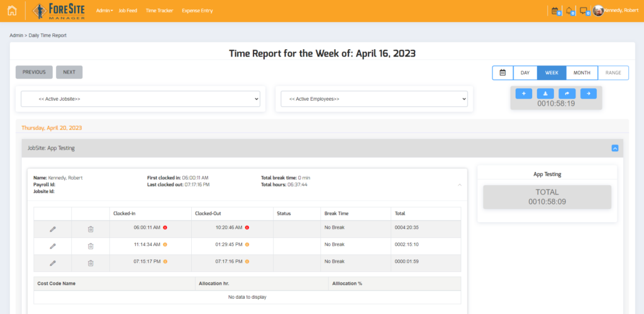Edit the 06:00:11 AM time entry

53,228
